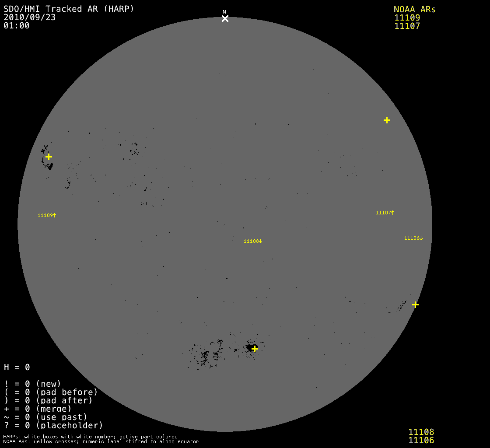Click the NOAA ARs heading
Viewport: 490px width, 448px height.
[414, 9]
